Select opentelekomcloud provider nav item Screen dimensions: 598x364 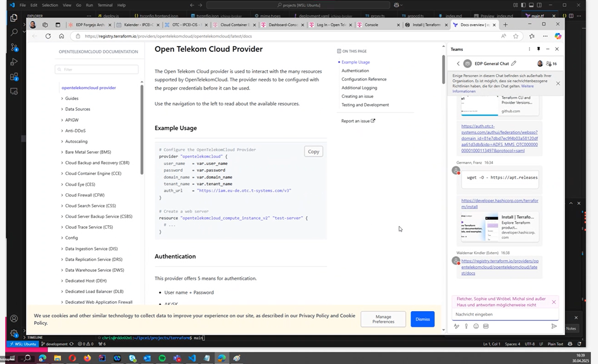click(89, 88)
